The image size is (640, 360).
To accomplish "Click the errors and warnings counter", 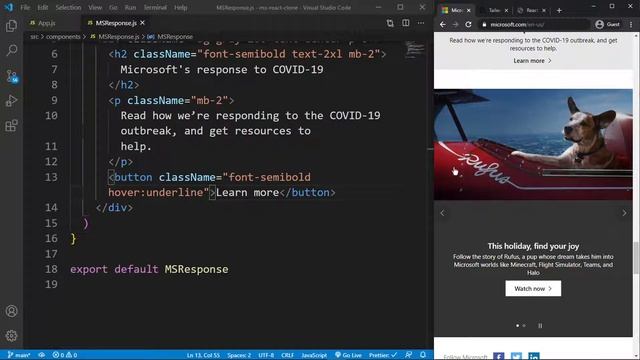I will [64, 355].
